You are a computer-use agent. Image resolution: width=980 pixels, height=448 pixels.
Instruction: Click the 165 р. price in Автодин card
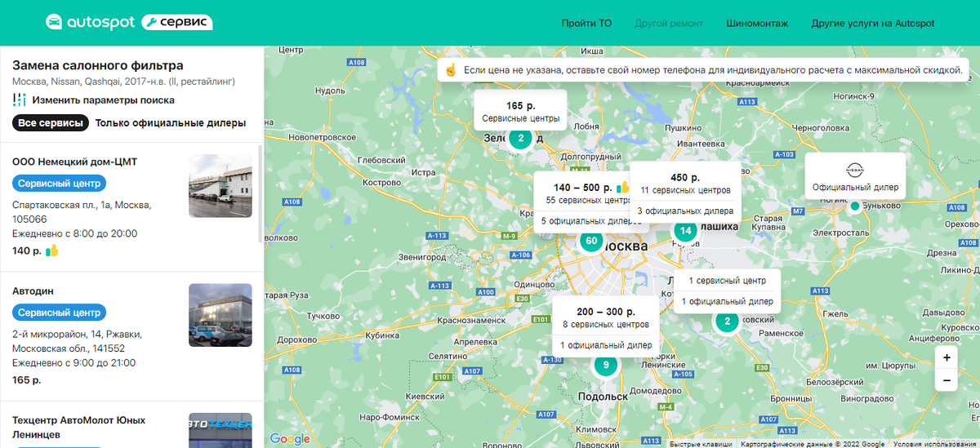click(x=27, y=379)
